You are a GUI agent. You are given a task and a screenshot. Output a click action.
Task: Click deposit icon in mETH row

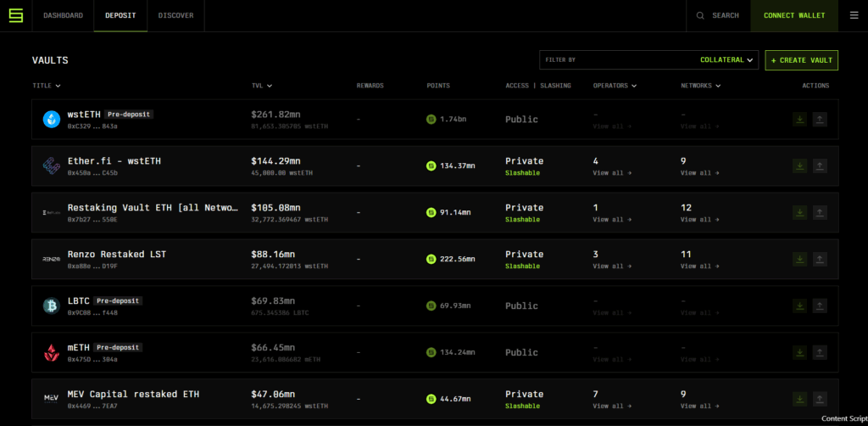tap(799, 352)
